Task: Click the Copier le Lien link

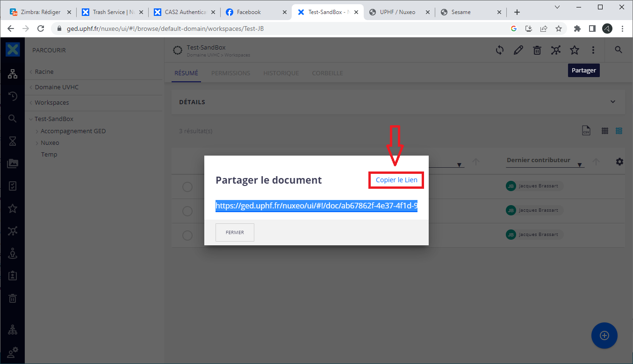Action: (x=396, y=180)
